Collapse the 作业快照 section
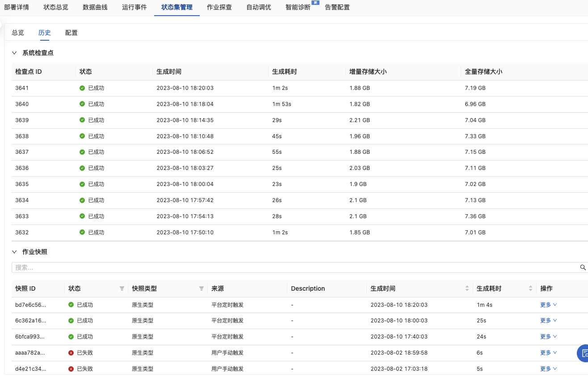The height and width of the screenshot is (377, 588). [x=14, y=252]
